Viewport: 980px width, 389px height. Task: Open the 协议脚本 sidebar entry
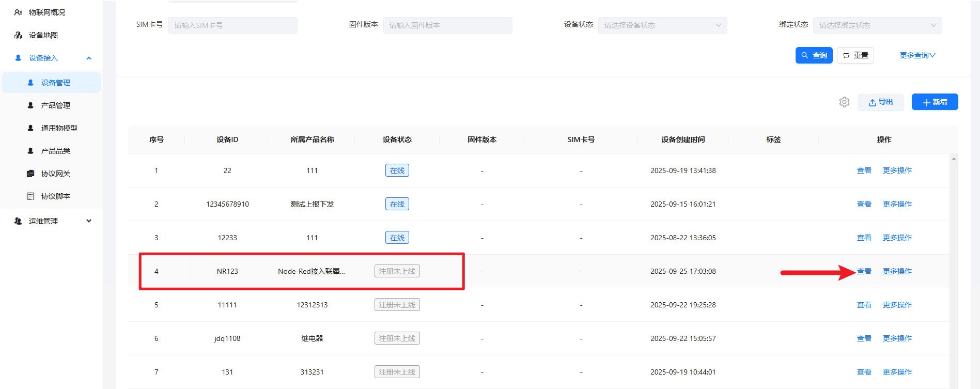pos(55,196)
